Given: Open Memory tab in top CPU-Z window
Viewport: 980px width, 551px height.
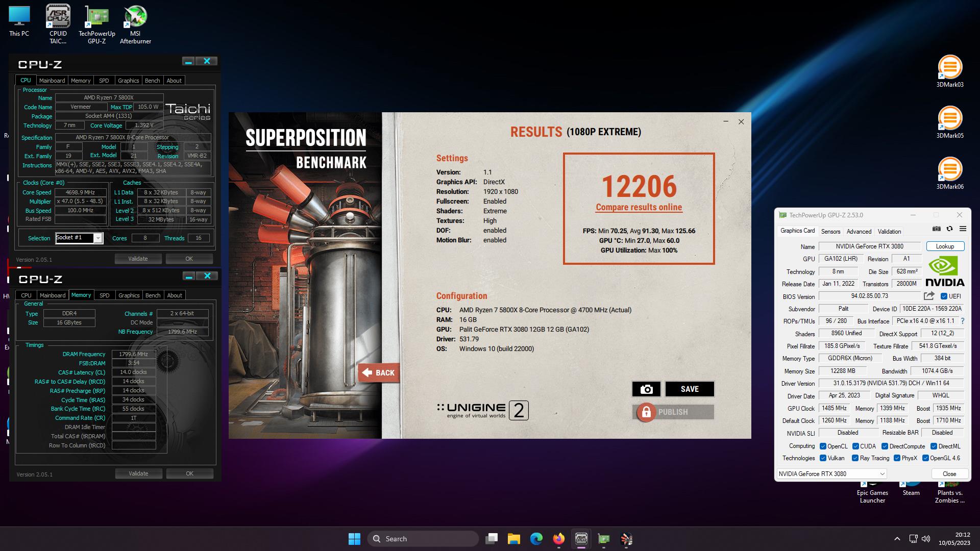Looking at the screenshot, I should click(81, 81).
